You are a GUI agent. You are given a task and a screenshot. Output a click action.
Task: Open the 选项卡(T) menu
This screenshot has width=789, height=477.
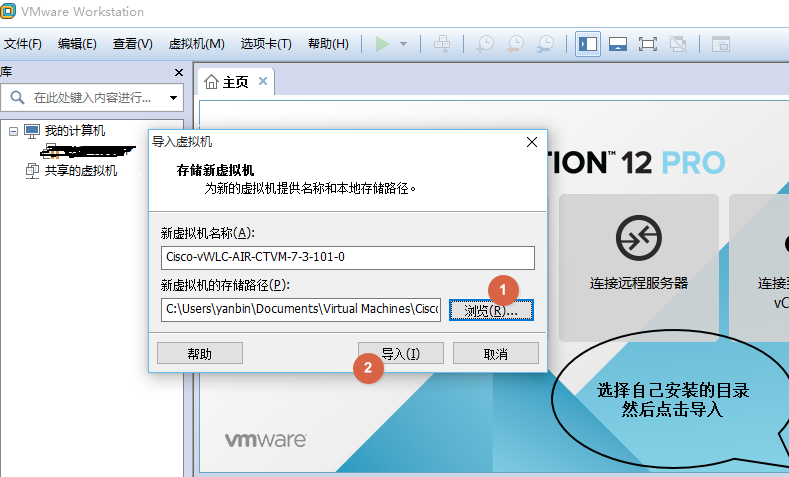(266, 44)
